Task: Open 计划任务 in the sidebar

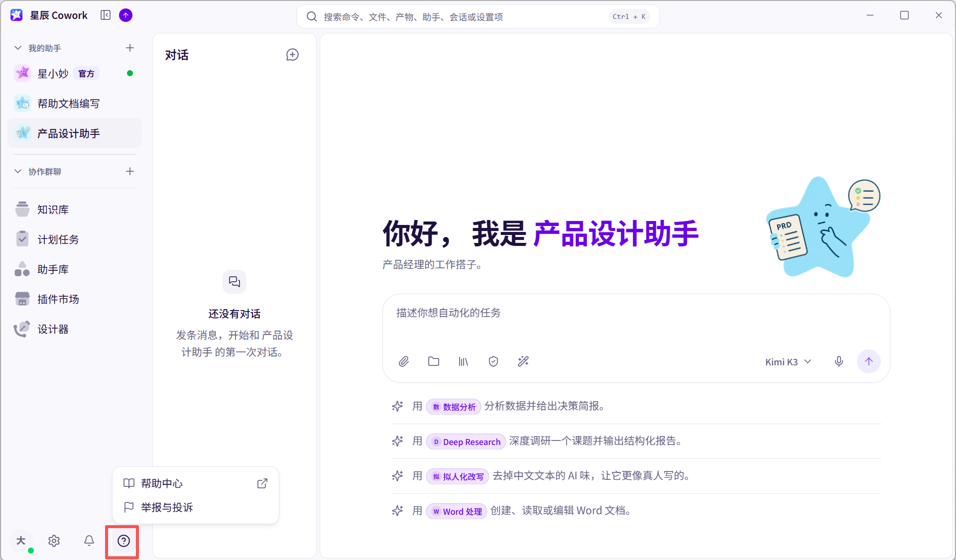Action: click(x=75, y=239)
